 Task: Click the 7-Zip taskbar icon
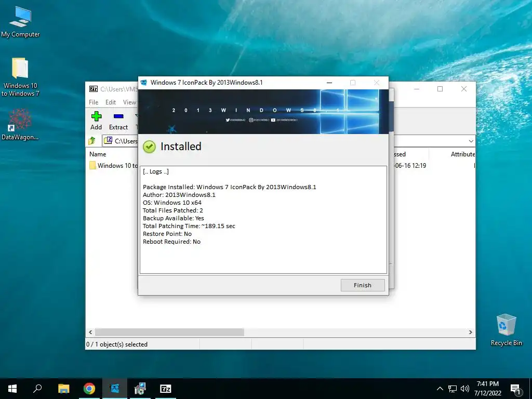tap(166, 389)
